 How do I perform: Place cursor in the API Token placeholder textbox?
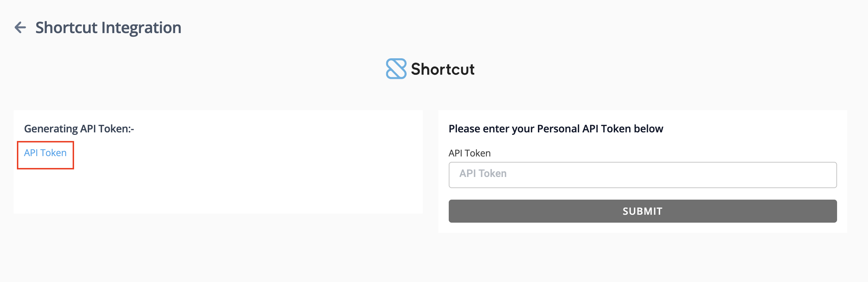click(643, 175)
